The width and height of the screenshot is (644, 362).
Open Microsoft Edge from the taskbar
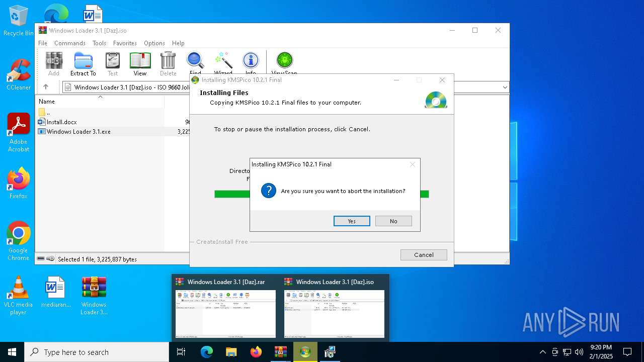[207, 352]
